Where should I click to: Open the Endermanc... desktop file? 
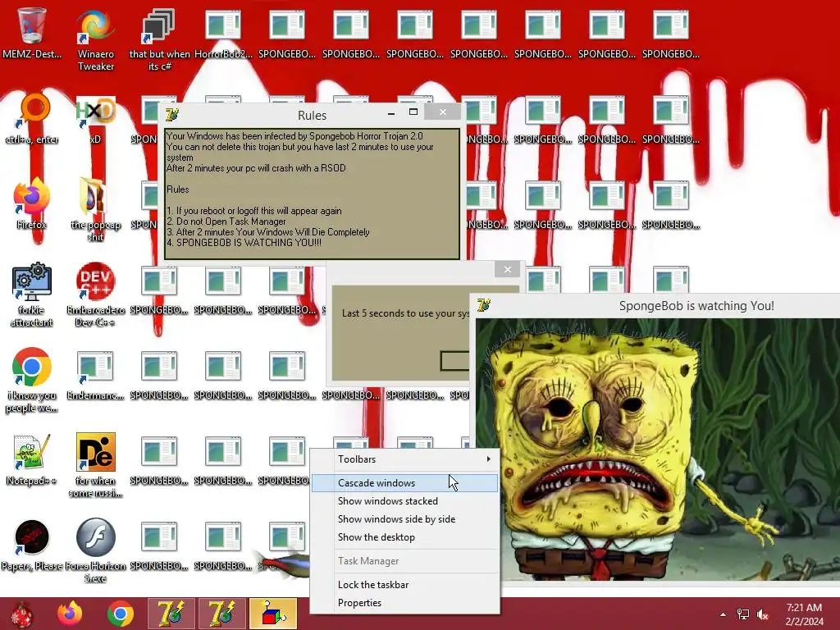click(x=95, y=375)
